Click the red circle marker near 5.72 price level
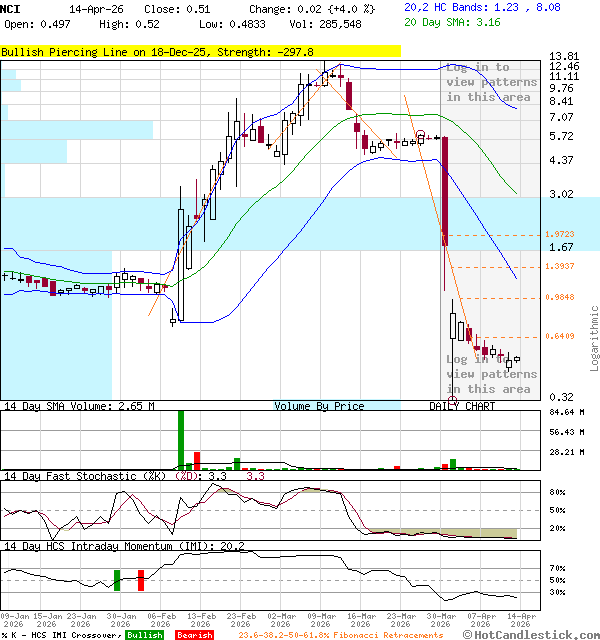 (x=421, y=135)
